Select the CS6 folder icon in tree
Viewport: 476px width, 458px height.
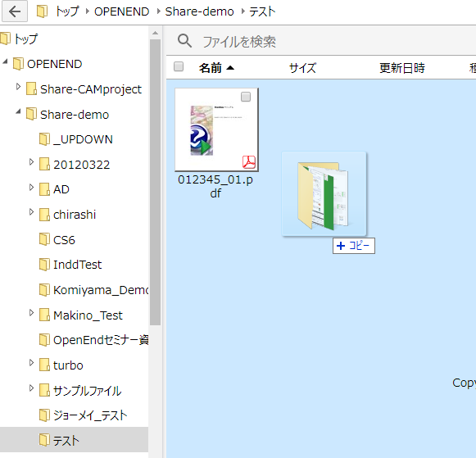pos(44,239)
